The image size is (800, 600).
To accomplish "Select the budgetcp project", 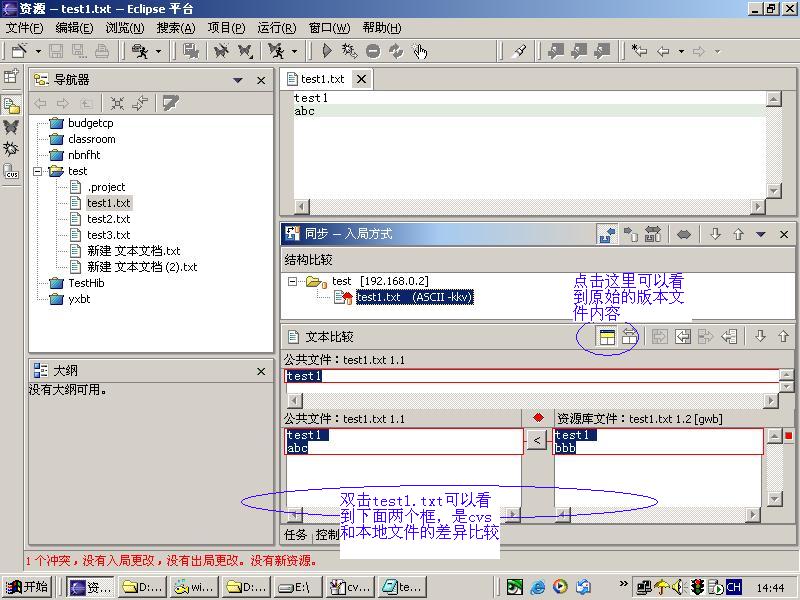I will click(91, 123).
